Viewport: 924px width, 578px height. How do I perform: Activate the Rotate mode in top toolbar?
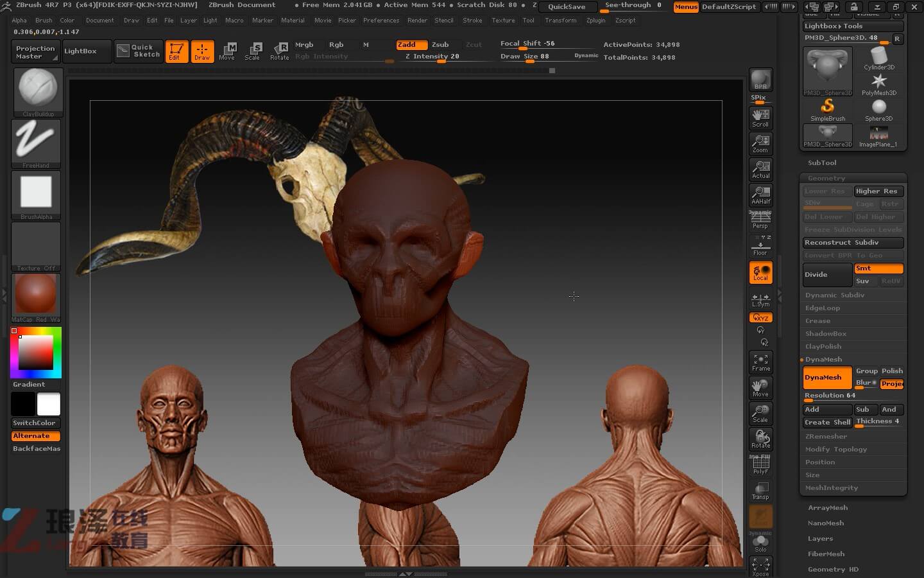279,51
